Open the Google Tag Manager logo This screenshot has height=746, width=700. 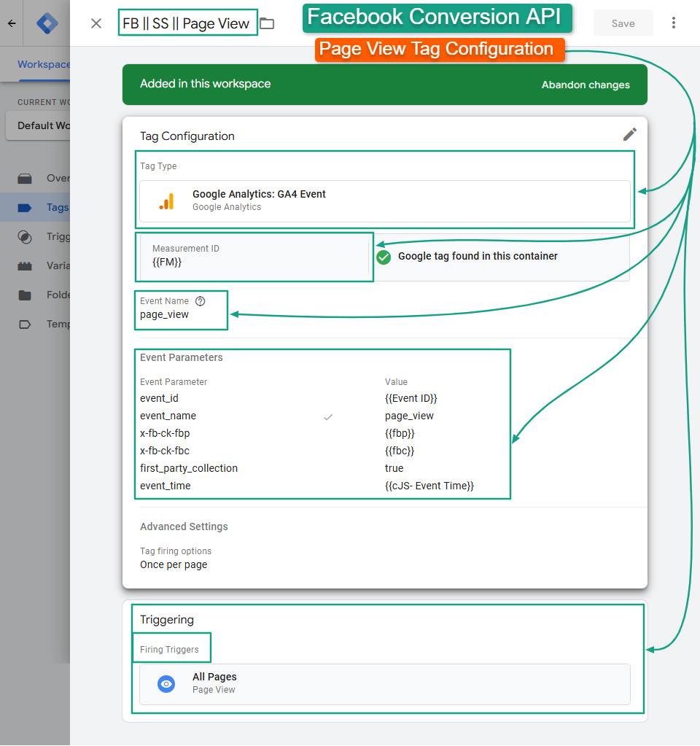tap(47, 23)
